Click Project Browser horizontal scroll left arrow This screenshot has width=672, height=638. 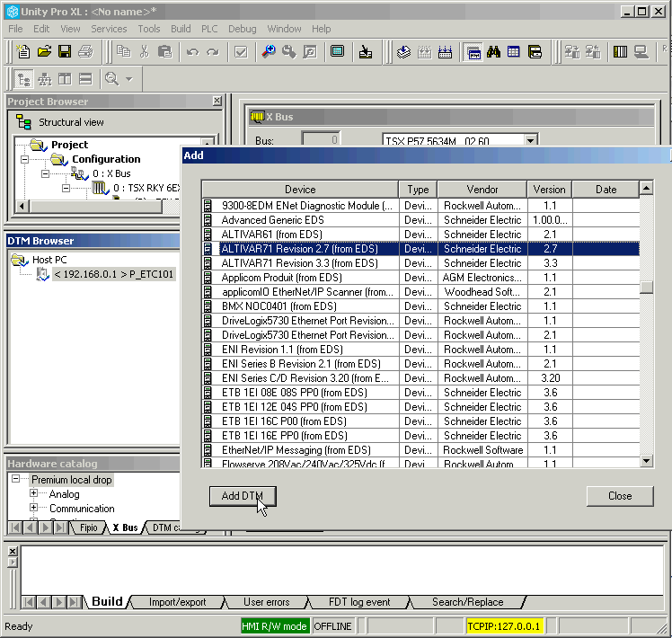click(22, 207)
